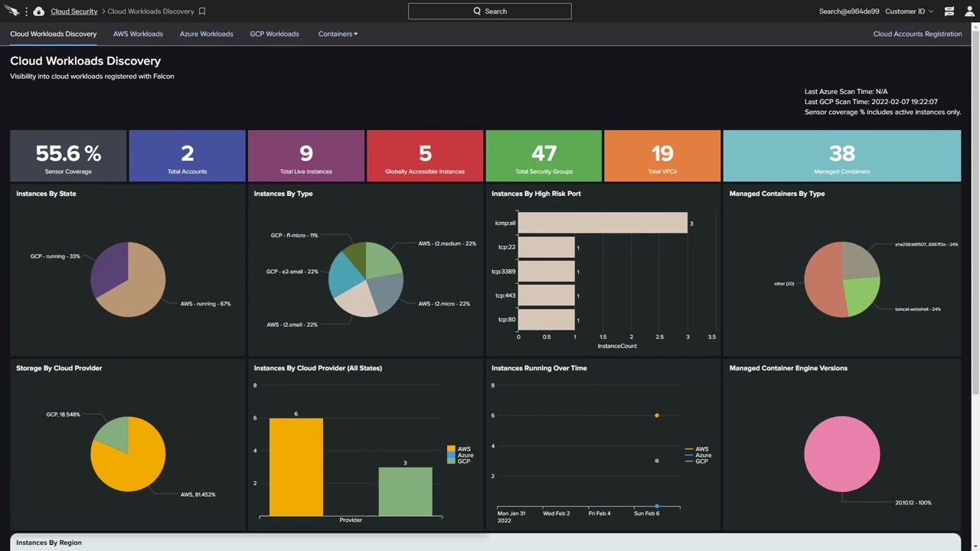Click the Search box at the top
The image size is (980, 551).
point(490,11)
